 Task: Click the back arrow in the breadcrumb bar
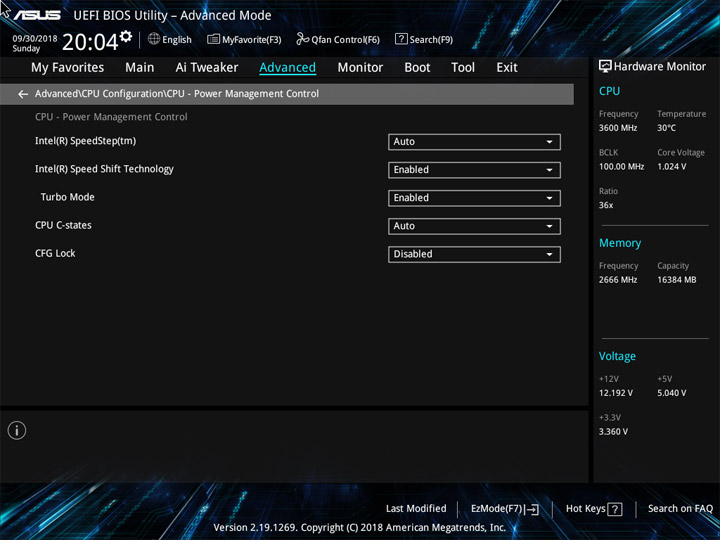pyautogui.click(x=23, y=94)
